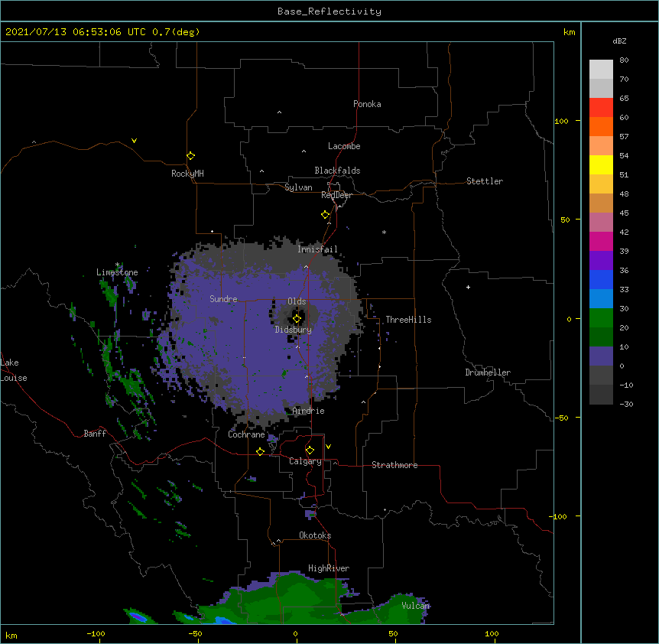Click the asterisk marker above Limestone label
659x644 pixels.
click(x=117, y=265)
